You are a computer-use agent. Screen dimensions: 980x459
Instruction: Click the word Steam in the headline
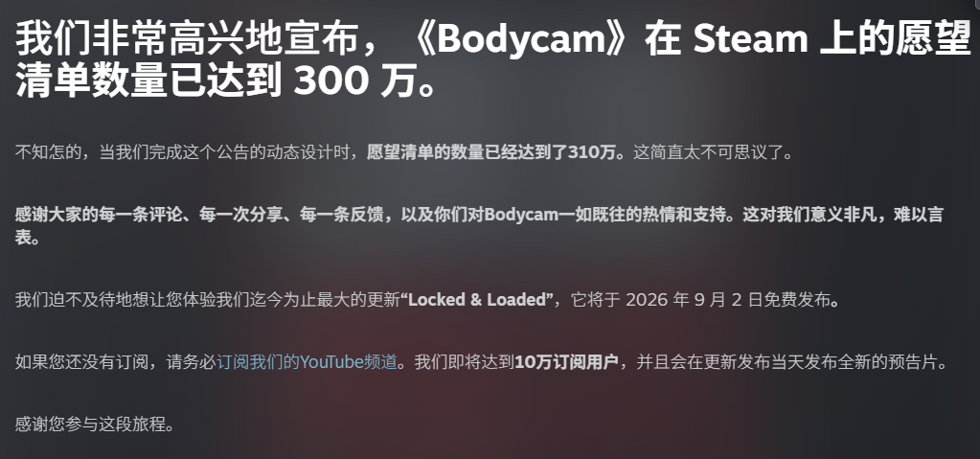tap(750, 38)
